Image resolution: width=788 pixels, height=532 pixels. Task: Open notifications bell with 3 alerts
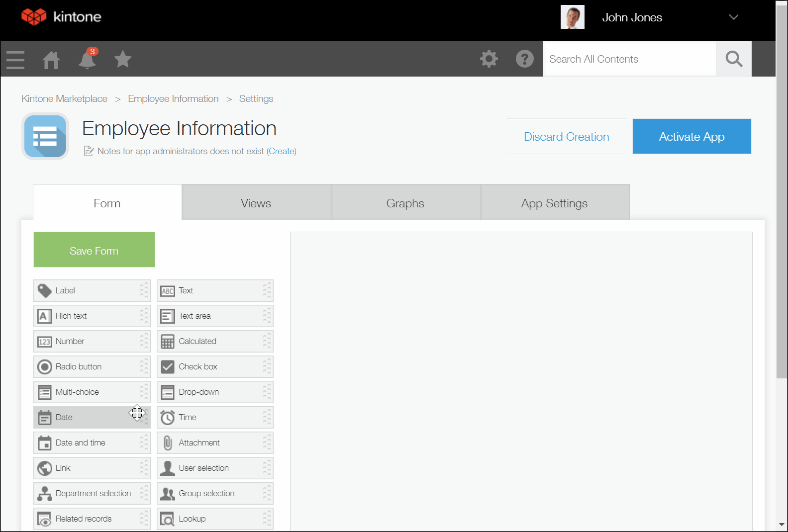click(x=87, y=60)
